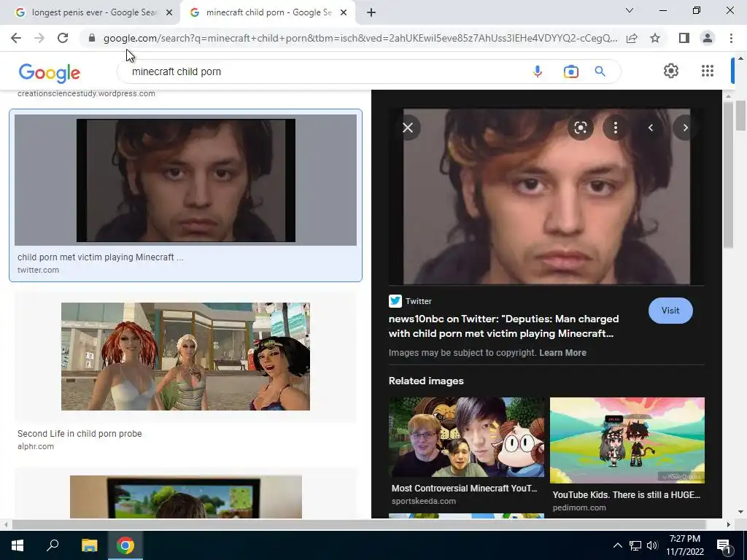Viewport: 747px width, 560px height.
Task: Open the YouTube Kids related caption
Action: (x=627, y=495)
